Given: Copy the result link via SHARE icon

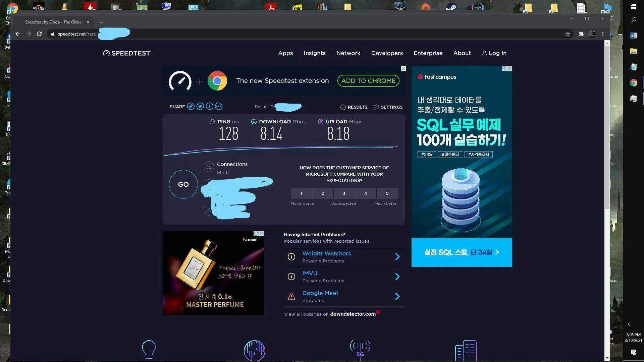Looking at the screenshot, I should click(191, 106).
